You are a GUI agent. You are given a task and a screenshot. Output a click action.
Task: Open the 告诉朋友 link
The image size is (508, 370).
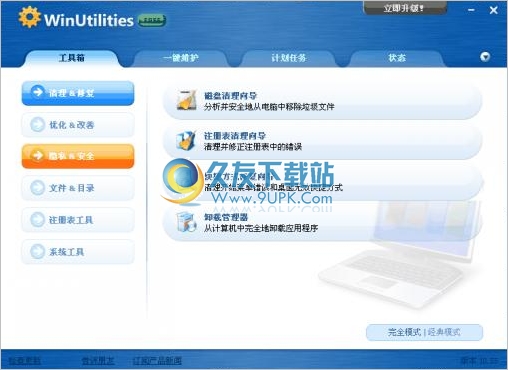click(98, 360)
